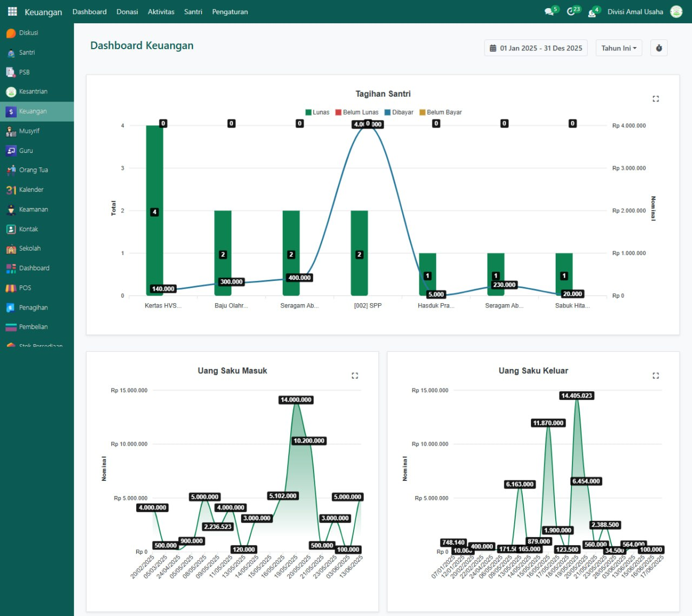Open the POS app in sidebar
Viewport: 692px width, 616px height.
(x=25, y=288)
